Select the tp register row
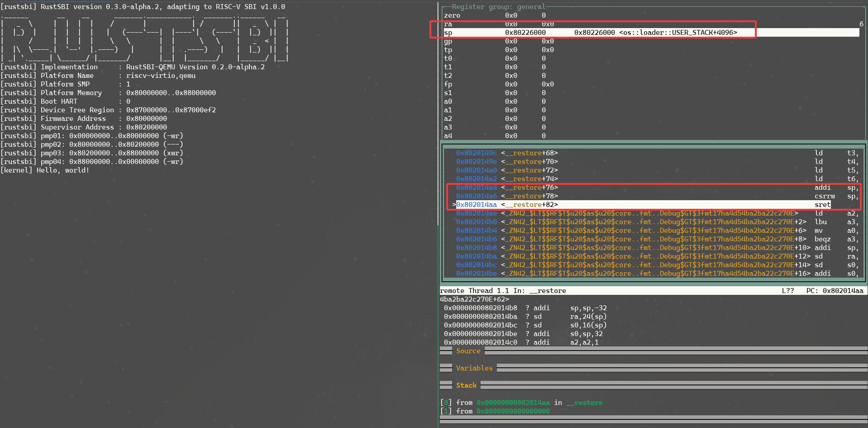Viewport: 868px width, 428px height. point(499,50)
